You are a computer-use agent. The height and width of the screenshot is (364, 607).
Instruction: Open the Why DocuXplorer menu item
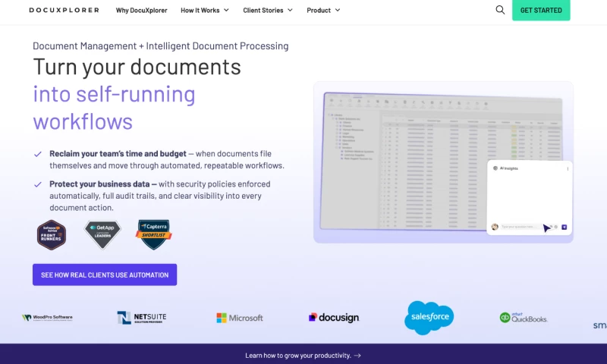coord(142,11)
